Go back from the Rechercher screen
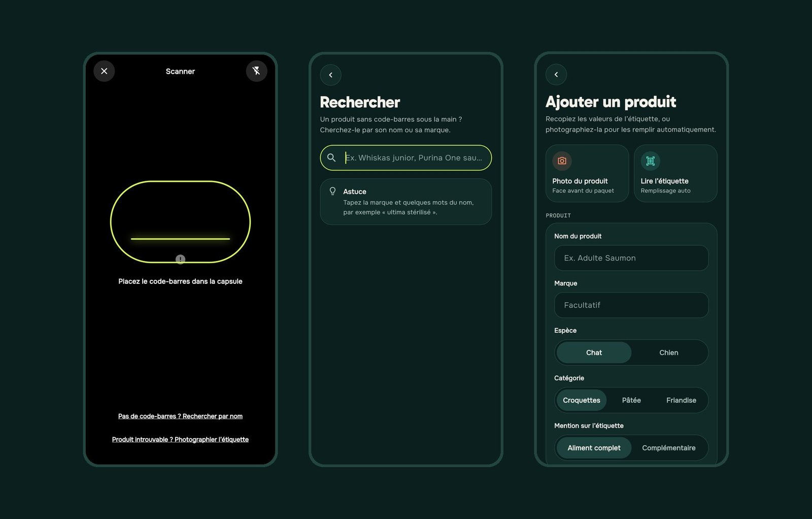The width and height of the screenshot is (812, 519). click(x=330, y=75)
